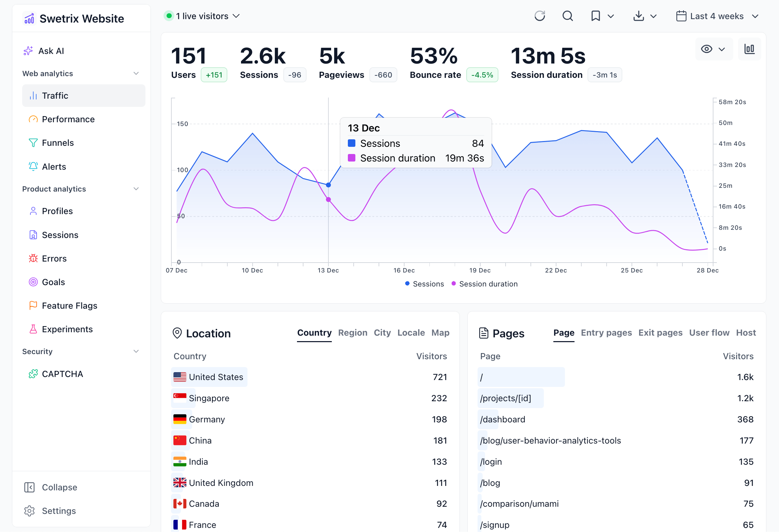Screen dimensions: 779x532
Task: Switch to the Entry pages tab
Action: pos(606,333)
